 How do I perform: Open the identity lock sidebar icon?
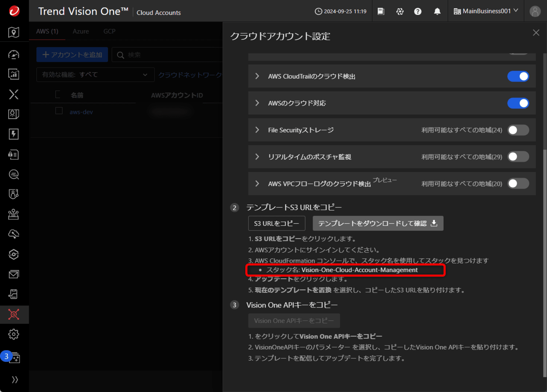tap(14, 154)
